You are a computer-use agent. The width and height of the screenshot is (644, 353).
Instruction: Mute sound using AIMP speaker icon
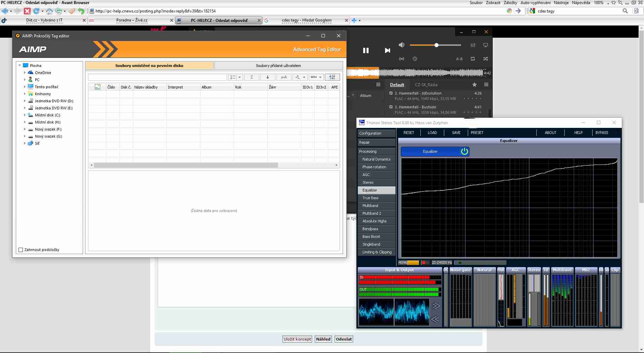pos(402,45)
